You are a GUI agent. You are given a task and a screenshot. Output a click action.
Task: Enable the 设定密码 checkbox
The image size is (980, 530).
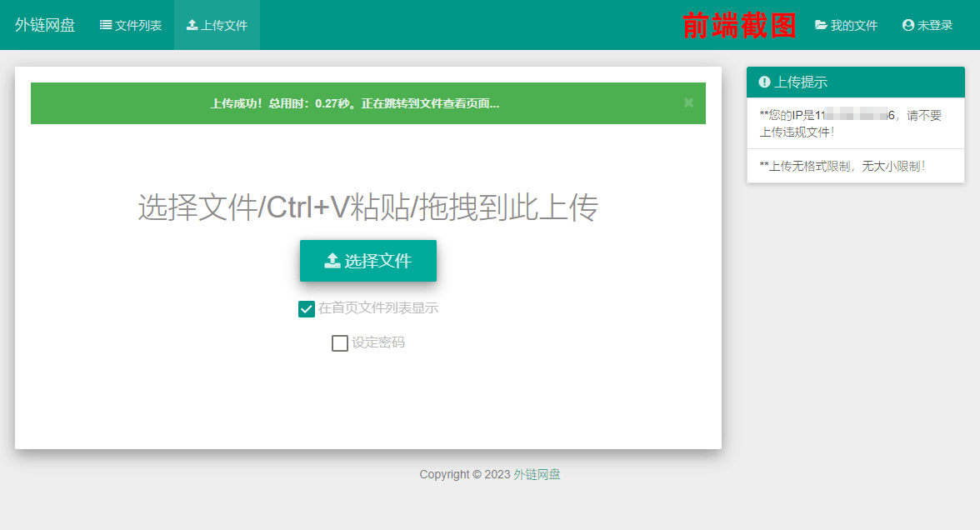340,343
